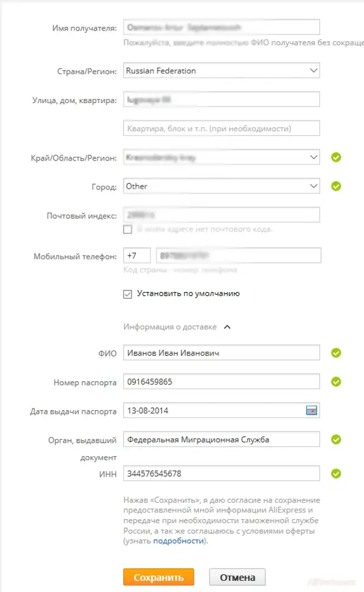Viewport: 364px width, 592px height.
Task: Click the Отмена button
Action: click(x=237, y=577)
